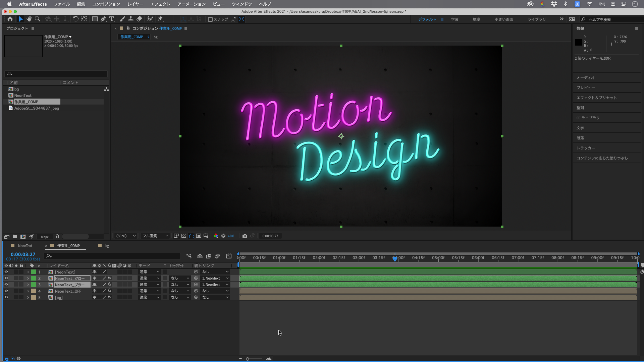Switch to the bg timeline tab
644x362 pixels.
[107, 246]
